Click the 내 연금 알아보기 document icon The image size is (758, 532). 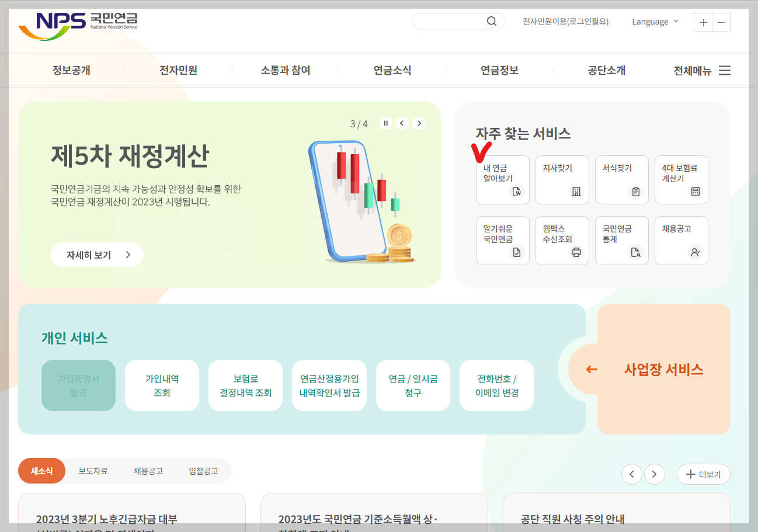point(516,192)
